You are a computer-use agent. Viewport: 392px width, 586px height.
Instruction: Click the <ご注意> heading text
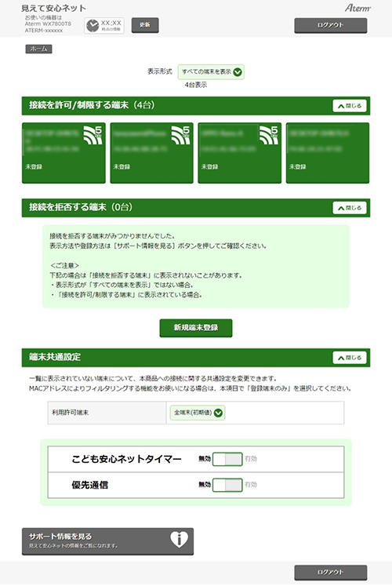64,265
